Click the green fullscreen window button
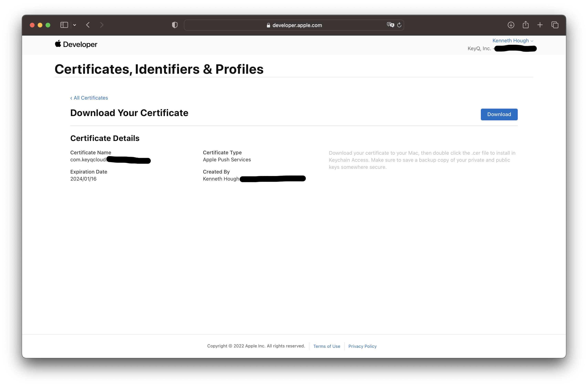 tap(48, 25)
